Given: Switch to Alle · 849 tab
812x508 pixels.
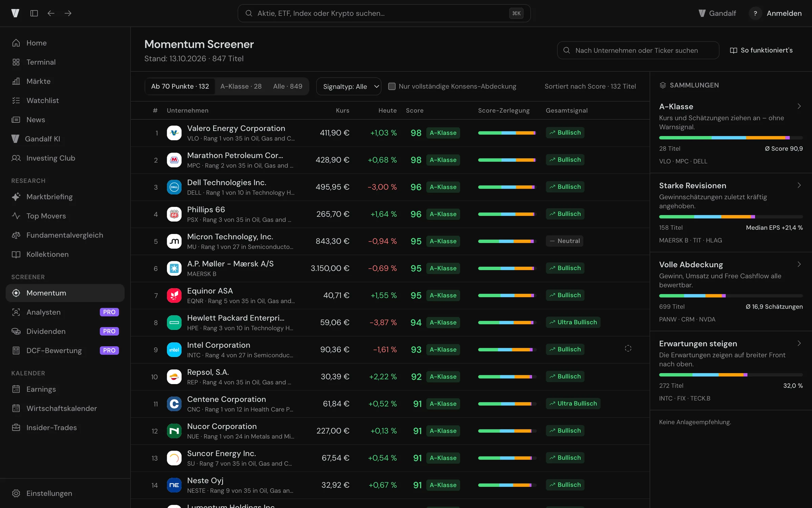Looking at the screenshot, I should point(288,86).
